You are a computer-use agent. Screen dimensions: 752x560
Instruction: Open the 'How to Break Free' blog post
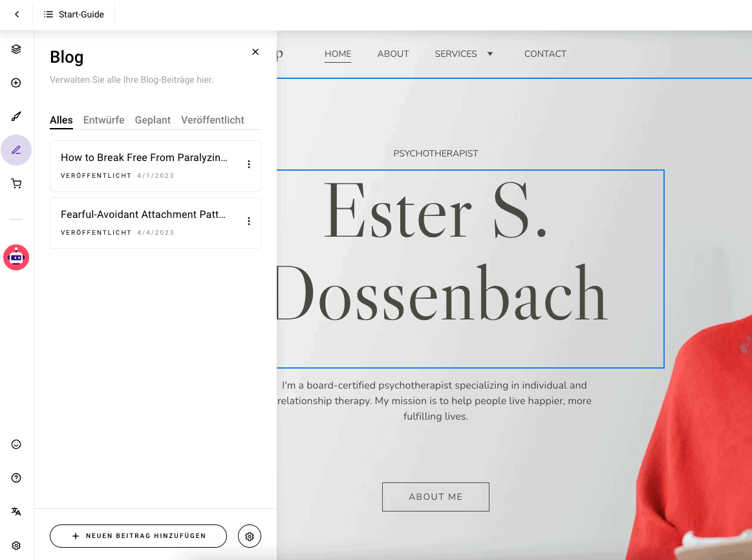pyautogui.click(x=155, y=166)
